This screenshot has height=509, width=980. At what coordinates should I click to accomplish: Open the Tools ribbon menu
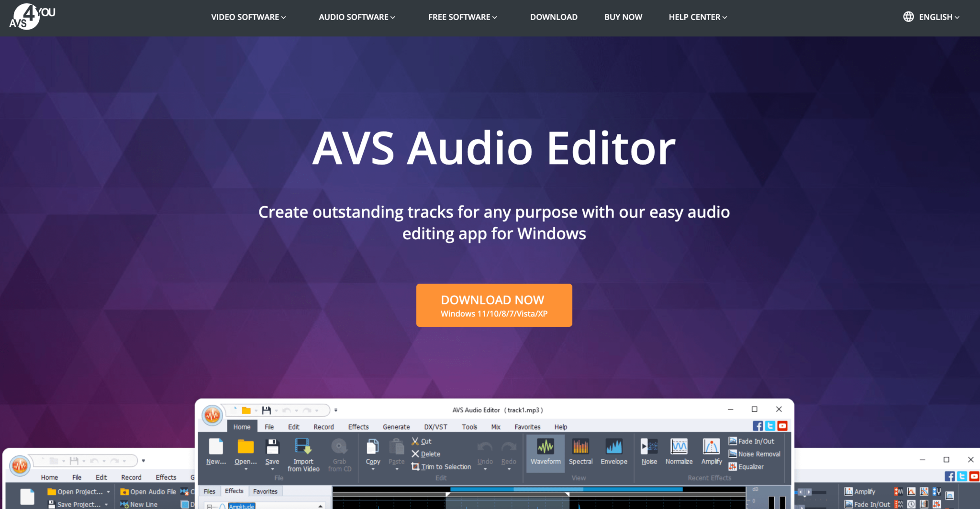tap(469, 427)
